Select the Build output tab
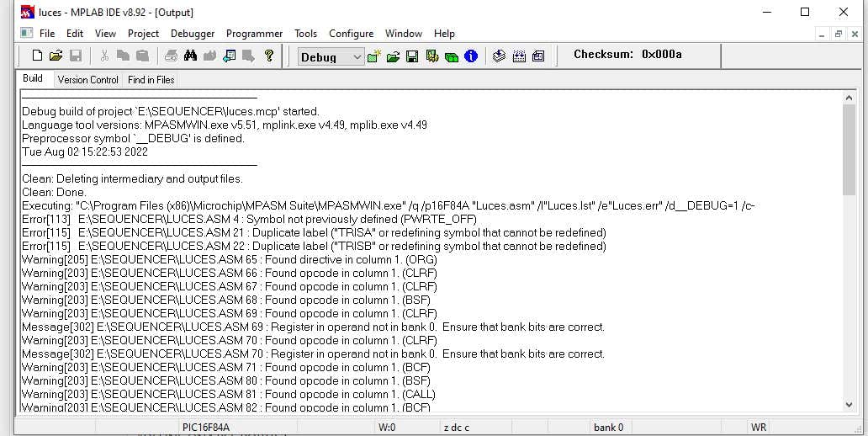 tap(33, 78)
